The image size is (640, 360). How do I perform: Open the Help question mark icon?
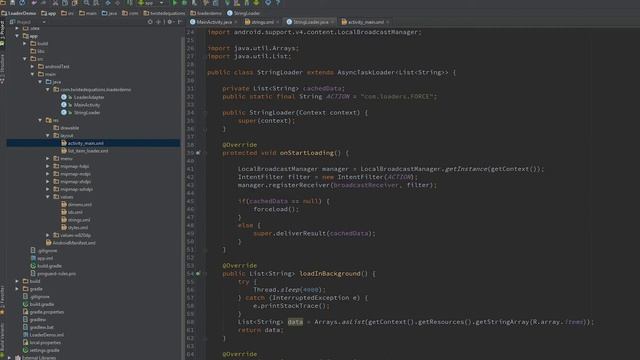278,3
